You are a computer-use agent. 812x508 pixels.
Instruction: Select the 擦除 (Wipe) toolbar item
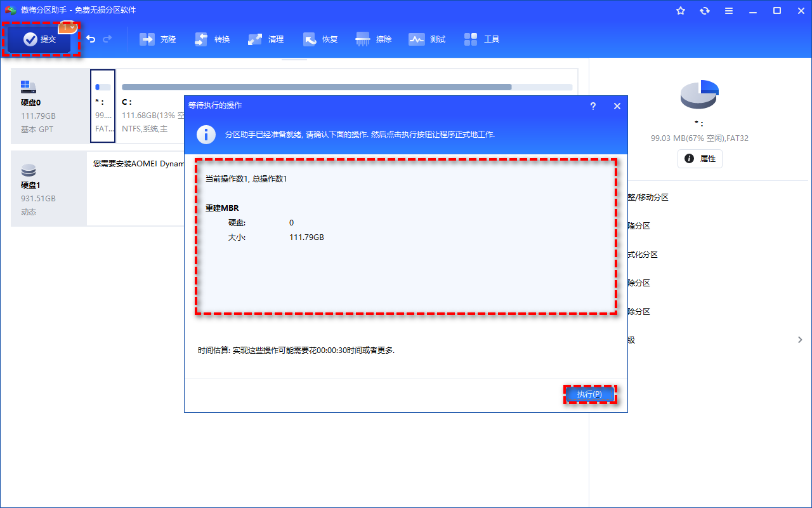coord(374,39)
